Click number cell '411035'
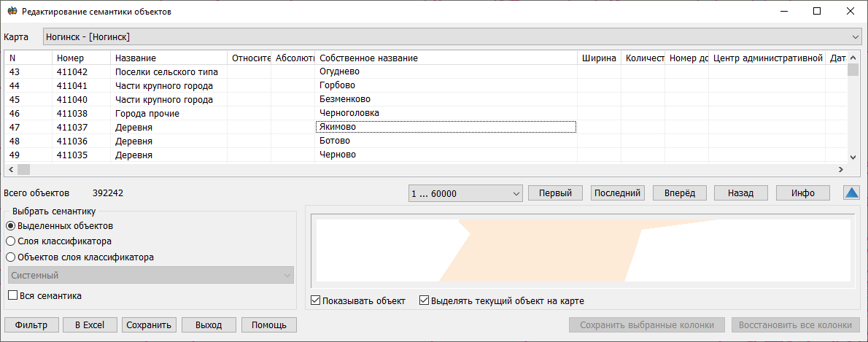 (x=82, y=155)
